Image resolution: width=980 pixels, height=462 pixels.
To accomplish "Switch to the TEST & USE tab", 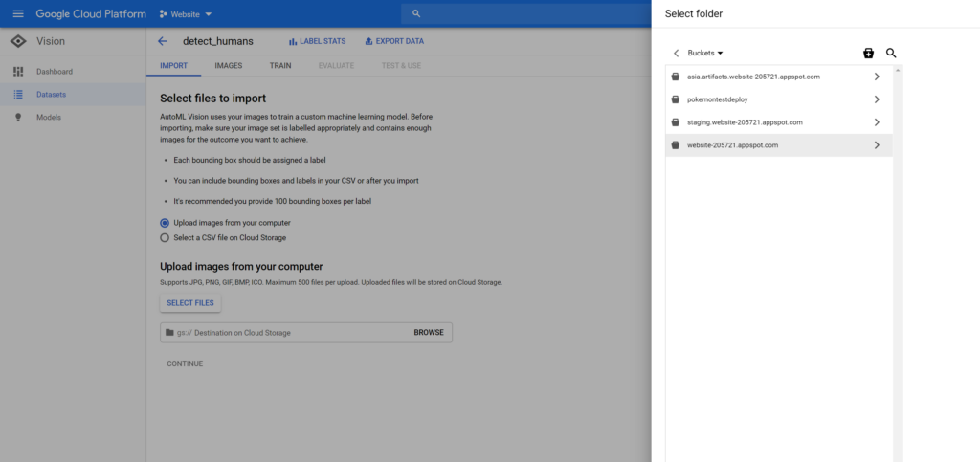I will click(x=401, y=66).
